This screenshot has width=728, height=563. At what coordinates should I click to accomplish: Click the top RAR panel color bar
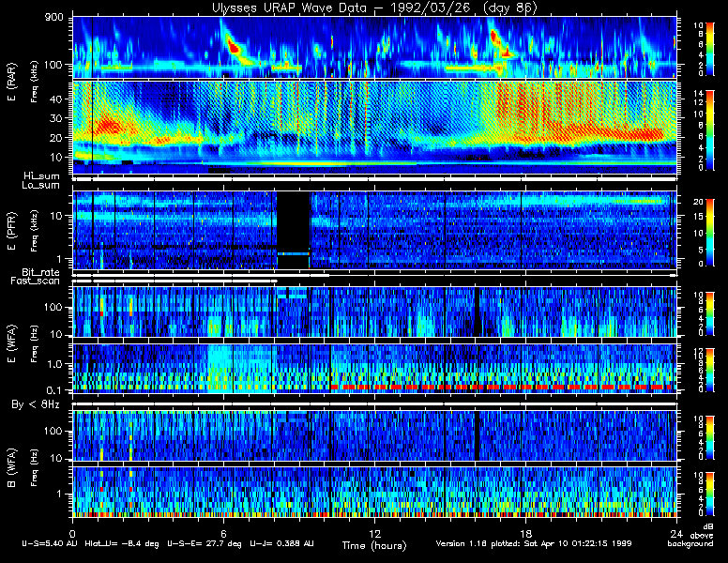point(710,48)
